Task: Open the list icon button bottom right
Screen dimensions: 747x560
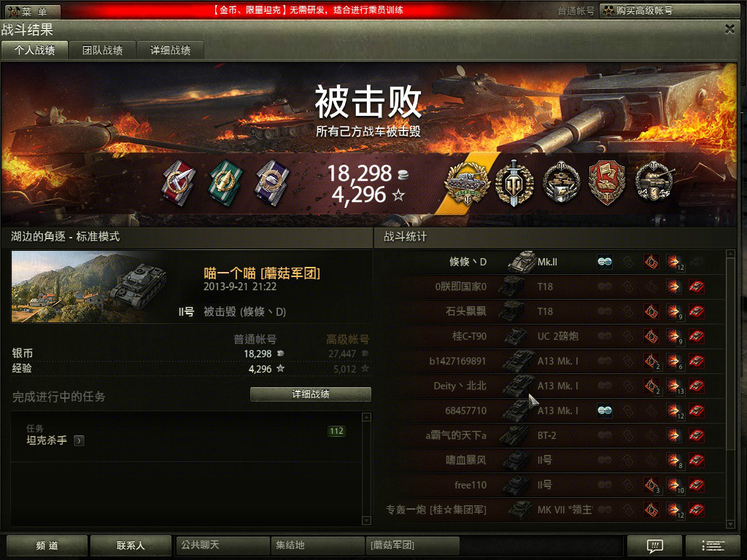Action: [x=713, y=545]
